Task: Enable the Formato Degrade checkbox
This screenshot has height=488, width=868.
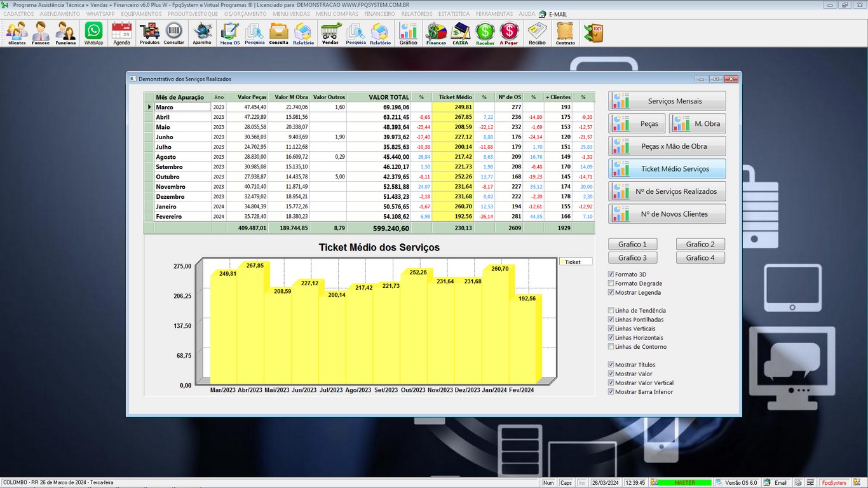Action: click(x=611, y=283)
